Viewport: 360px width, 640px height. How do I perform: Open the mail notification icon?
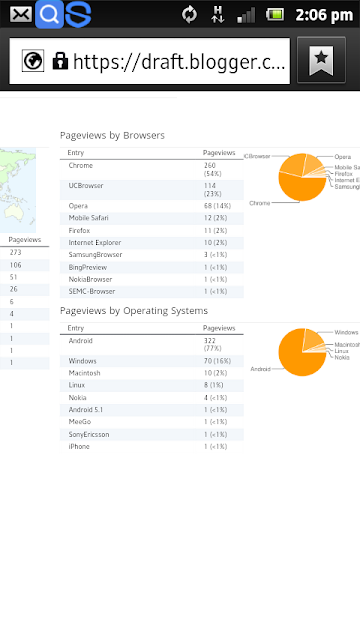click(x=20, y=14)
